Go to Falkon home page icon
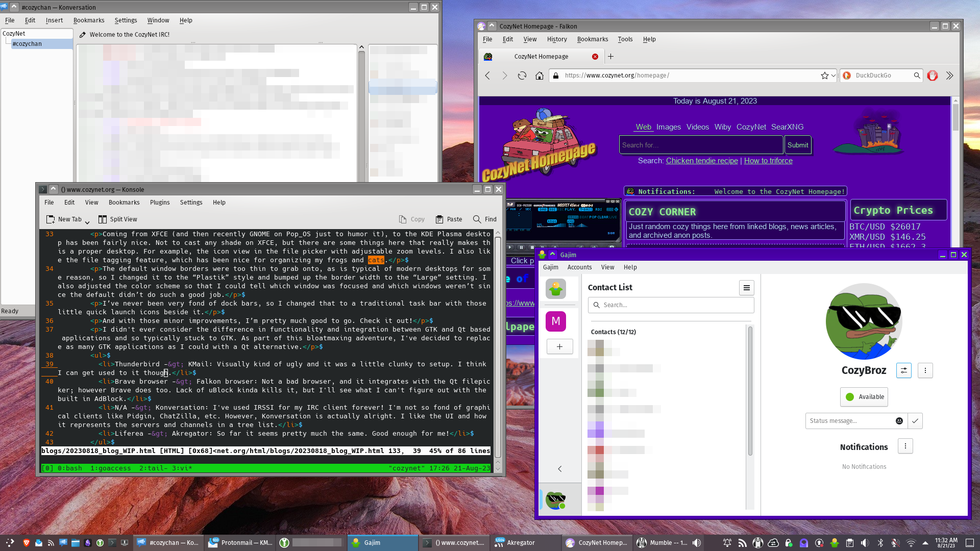The image size is (980, 551). (539, 76)
